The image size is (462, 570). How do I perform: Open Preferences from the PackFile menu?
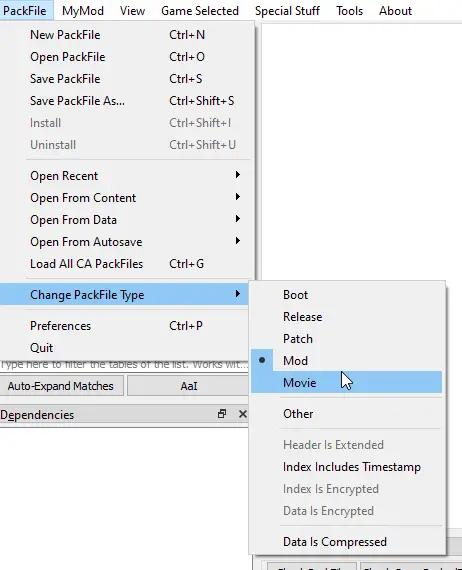[x=125, y=326]
